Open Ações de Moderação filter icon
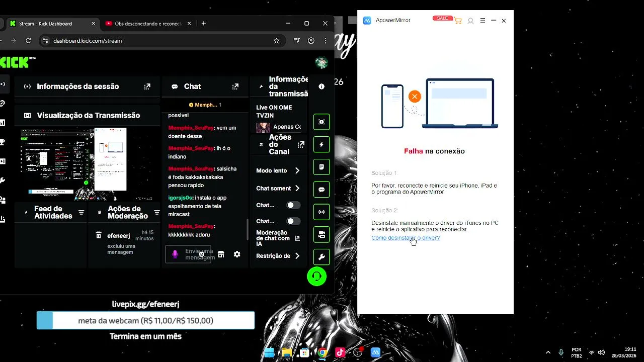This screenshot has width=644, height=362. (x=156, y=212)
